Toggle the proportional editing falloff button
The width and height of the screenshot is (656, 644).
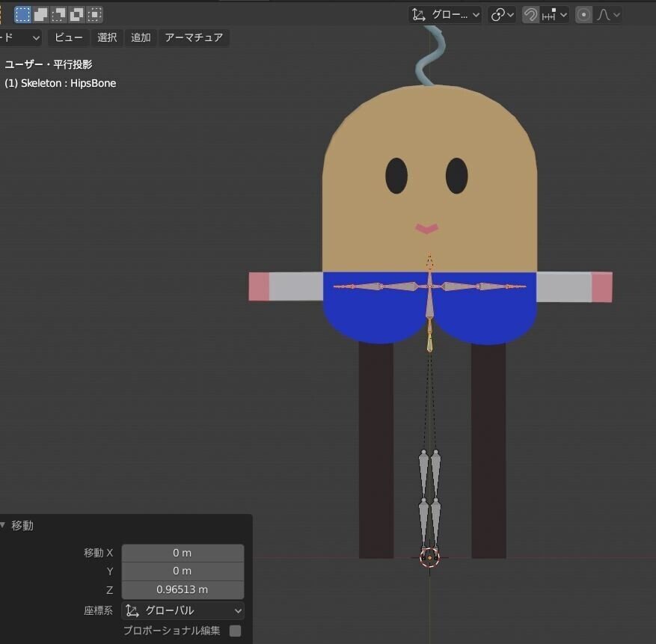pyautogui.click(x=604, y=14)
